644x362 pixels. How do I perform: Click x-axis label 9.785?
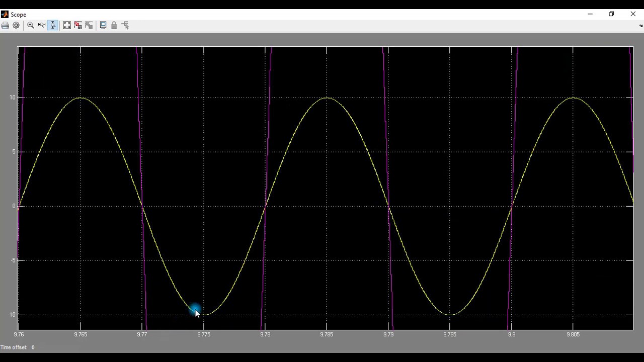click(x=327, y=334)
